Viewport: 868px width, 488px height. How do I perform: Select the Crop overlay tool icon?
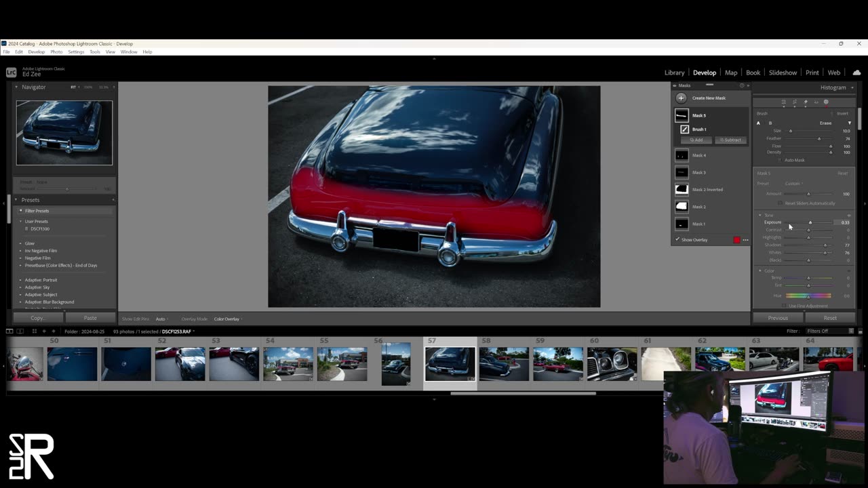tap(795, 102)
